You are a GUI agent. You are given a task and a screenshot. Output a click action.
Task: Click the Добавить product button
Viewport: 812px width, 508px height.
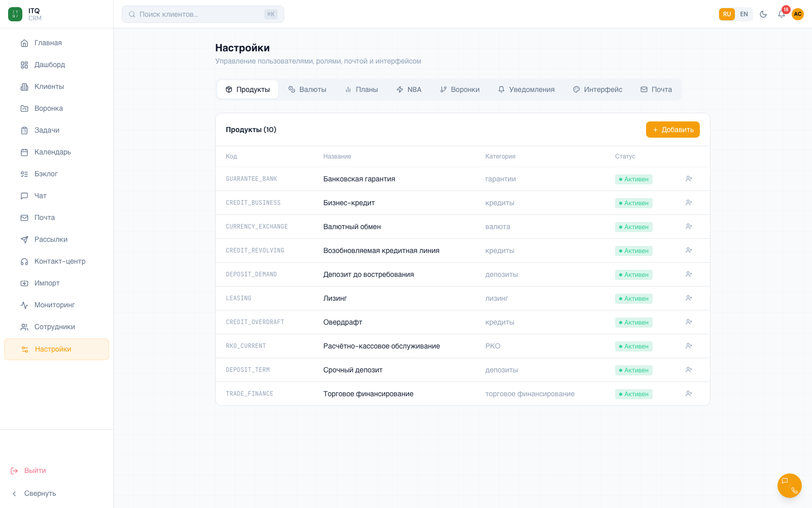pyautogui.click(x=673, y=130)
